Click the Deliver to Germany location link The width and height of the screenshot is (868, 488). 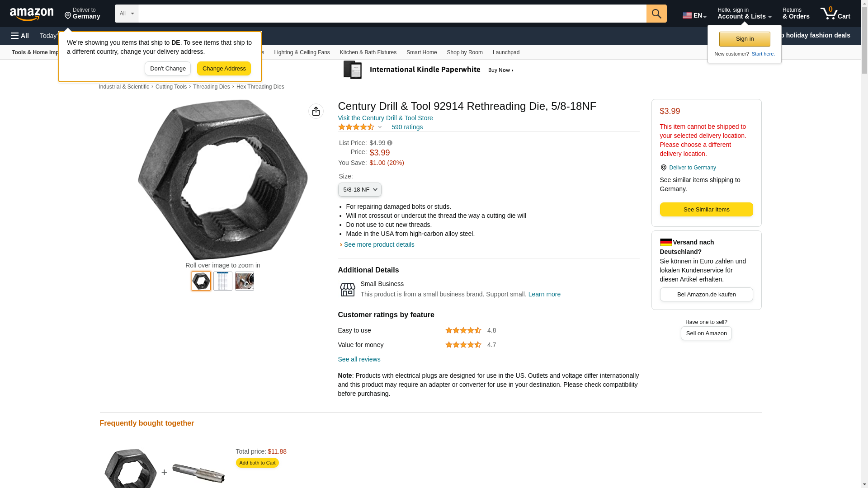point(692,168)
